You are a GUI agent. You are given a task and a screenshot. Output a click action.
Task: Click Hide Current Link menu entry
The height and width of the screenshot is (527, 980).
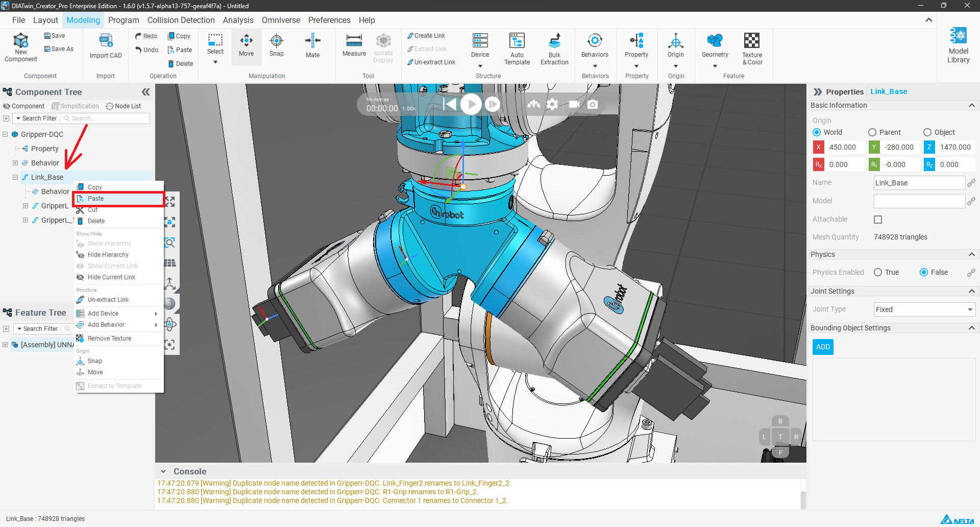click(119, 277)
